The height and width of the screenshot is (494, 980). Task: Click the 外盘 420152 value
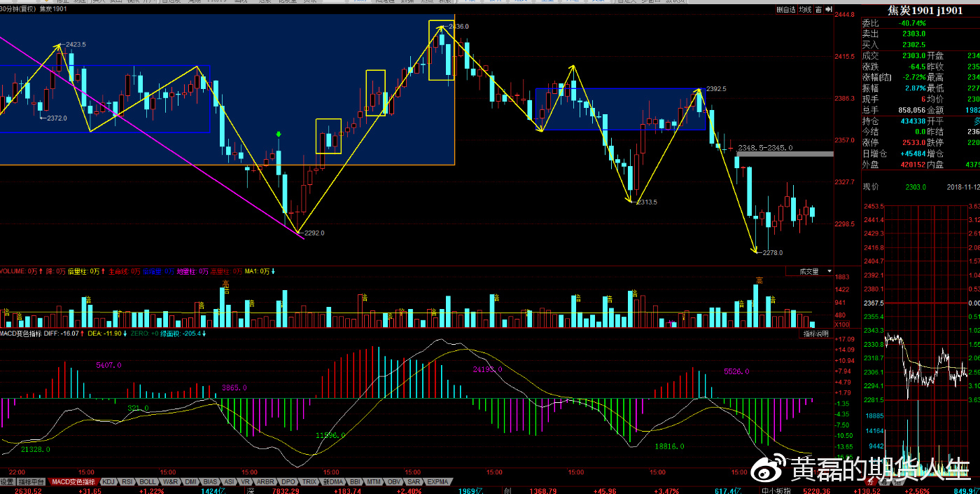point(912,165)
